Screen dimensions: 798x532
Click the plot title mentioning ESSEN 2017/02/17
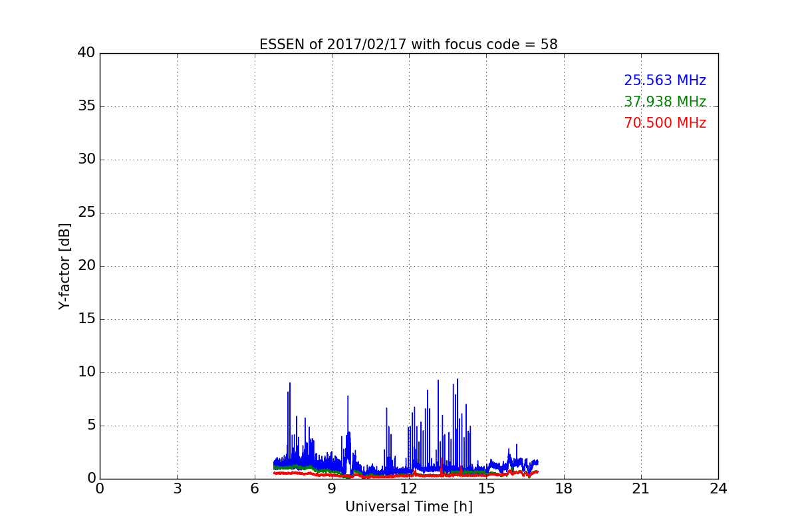408,45
